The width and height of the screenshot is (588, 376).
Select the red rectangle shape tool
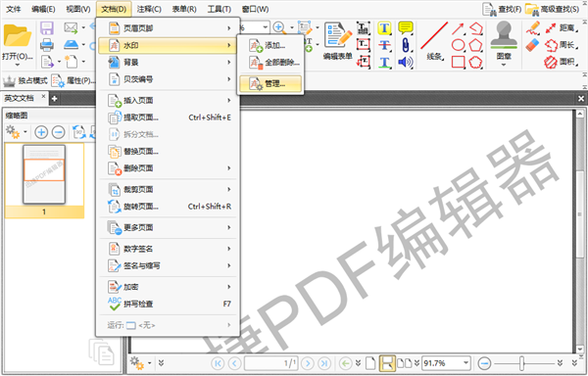coord(459,62)
